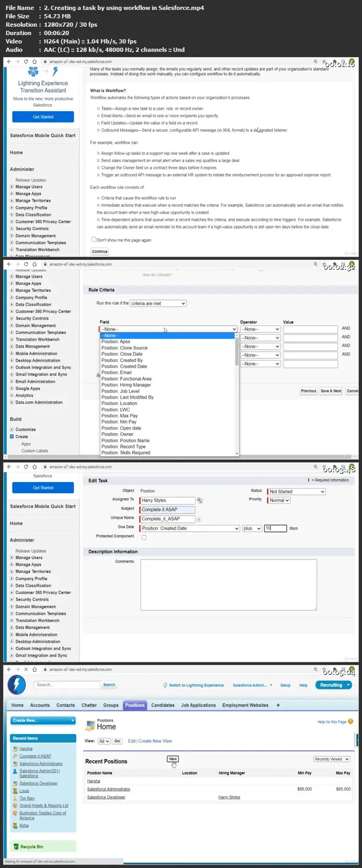Click the Recycle Bin icon
This screenshot has height=868, width=362.
click(16, 847)
